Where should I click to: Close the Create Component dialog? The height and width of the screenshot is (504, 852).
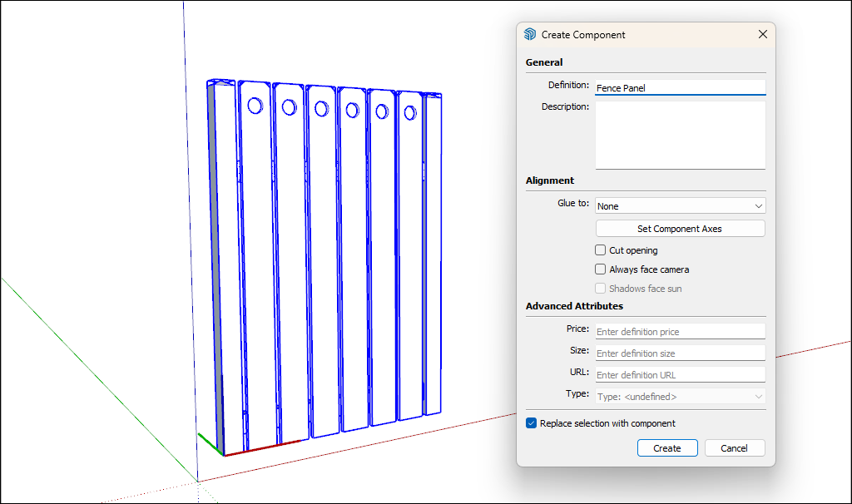coord(762,34)
